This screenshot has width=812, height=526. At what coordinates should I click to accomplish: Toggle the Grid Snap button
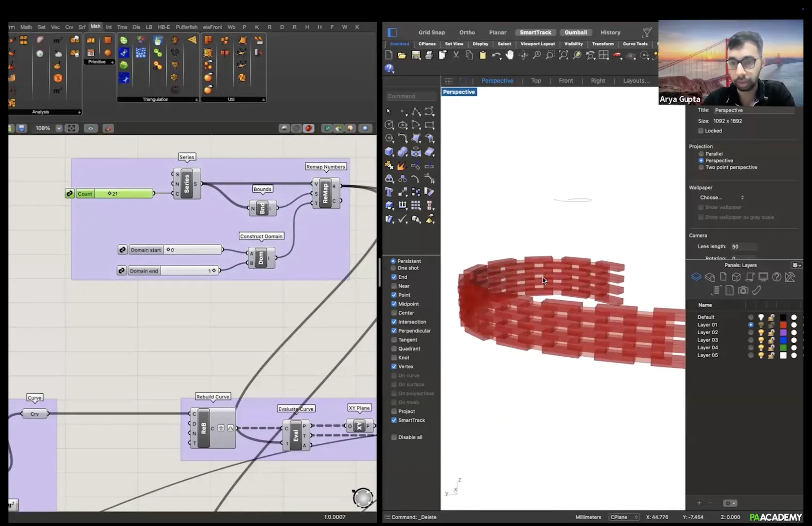click(431, 33)
